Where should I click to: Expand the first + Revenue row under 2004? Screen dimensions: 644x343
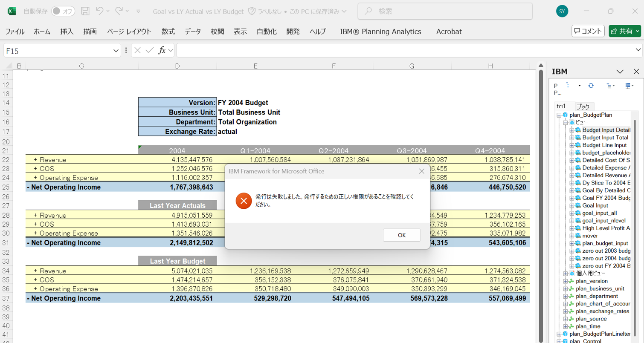36,159
